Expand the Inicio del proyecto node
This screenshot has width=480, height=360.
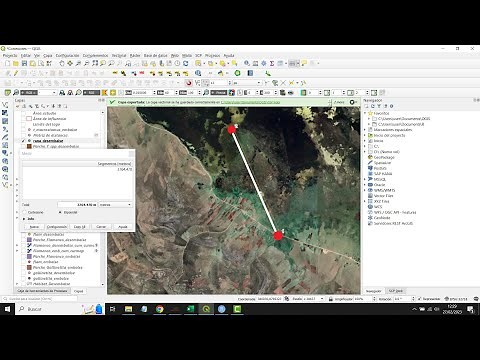365,135
